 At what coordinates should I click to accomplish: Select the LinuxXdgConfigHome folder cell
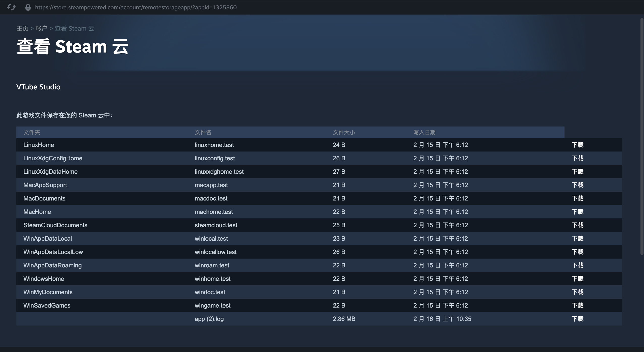pyautogui.click(x=53, y=158)
